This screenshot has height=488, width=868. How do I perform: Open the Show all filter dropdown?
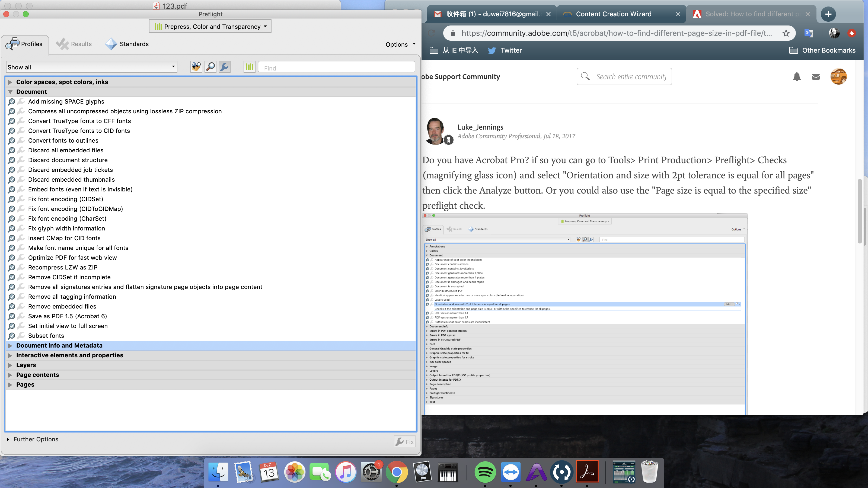pyautogui.click(x=92, y=67)
